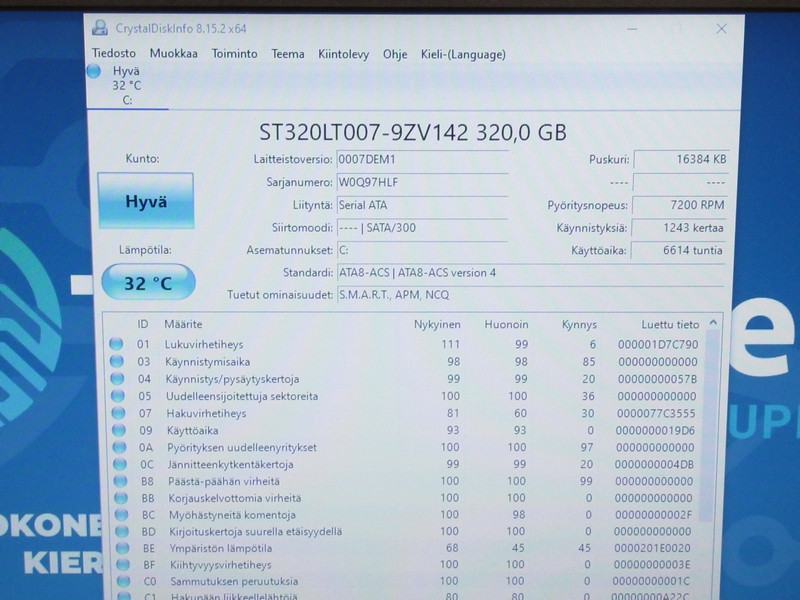Select the Kiihtyvyysvirhetiheys row text
The height and width of the screenshot is (600, 800).
(221, 565)
